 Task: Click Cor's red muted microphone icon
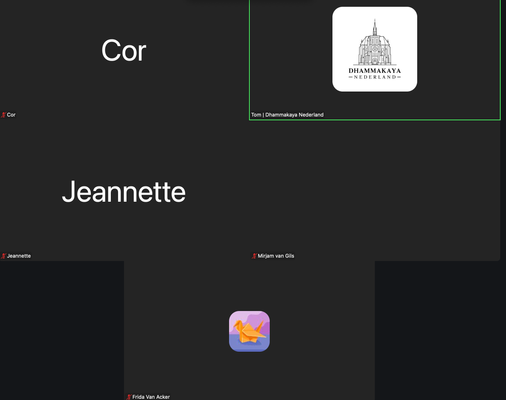(3, 115)
